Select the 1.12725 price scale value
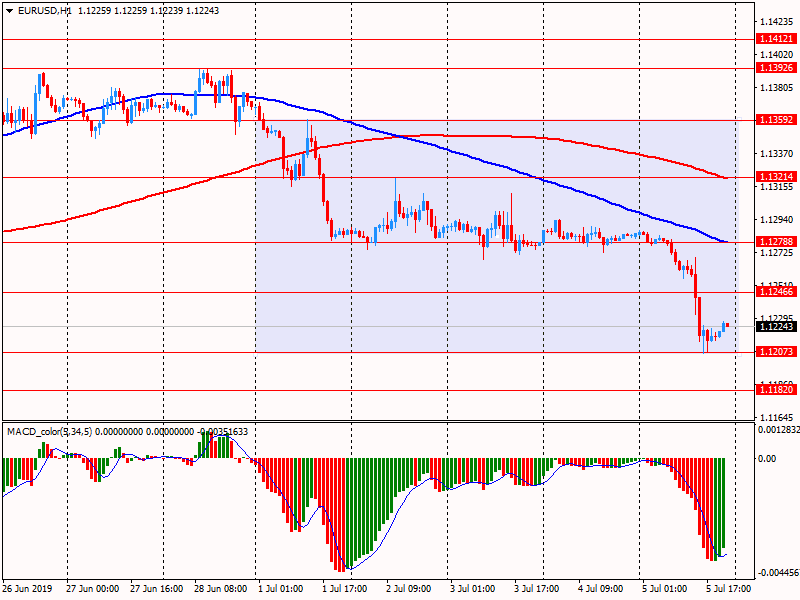 [x=777, y=253]
